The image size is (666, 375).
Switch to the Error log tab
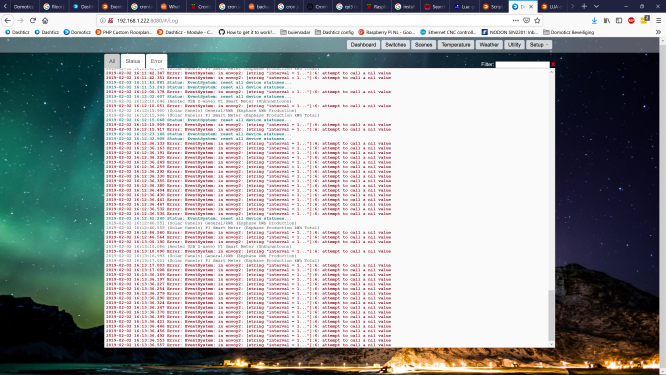(156, 61)
